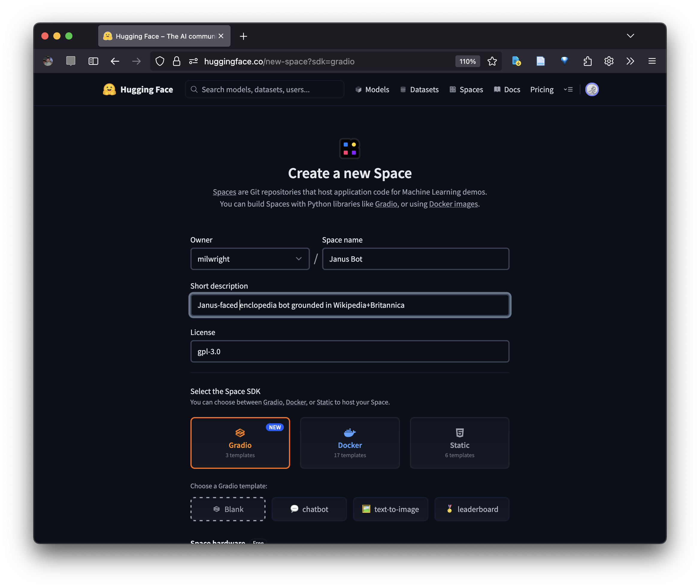This screenshot has width=700, height=588.
Task: Go back with the arrow button
Action: (x=115, y=61)
